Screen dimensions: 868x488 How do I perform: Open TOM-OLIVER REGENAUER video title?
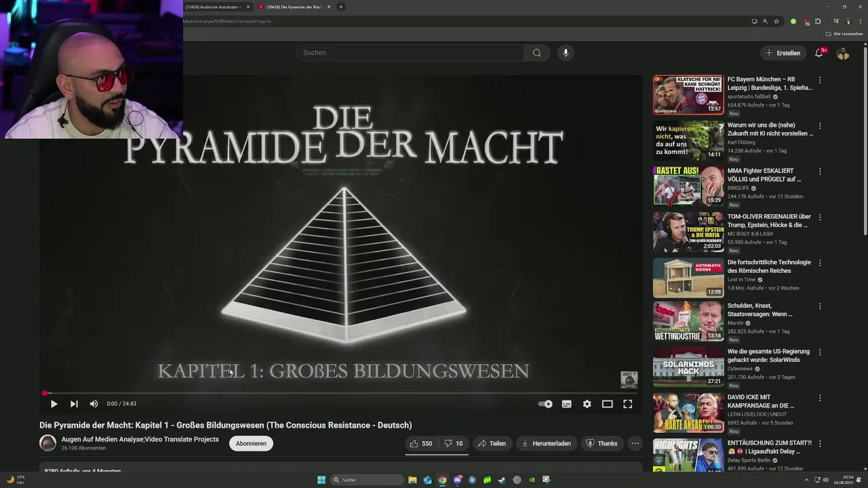[x=769, y=221]
